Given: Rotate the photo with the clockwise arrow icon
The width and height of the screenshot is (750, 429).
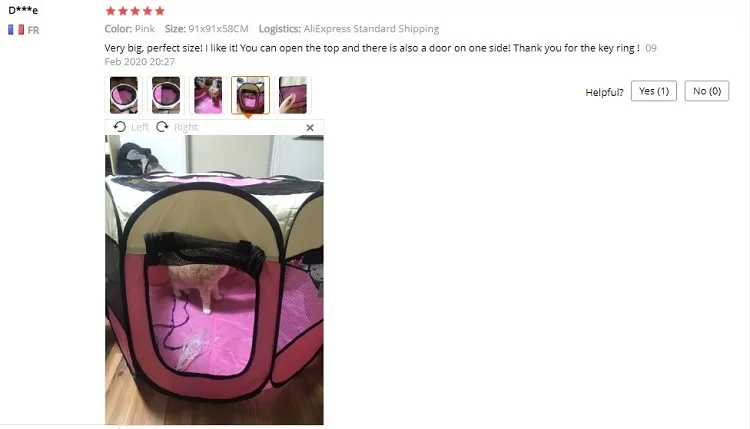Looking at the screenshot, I should click(163, 127).
